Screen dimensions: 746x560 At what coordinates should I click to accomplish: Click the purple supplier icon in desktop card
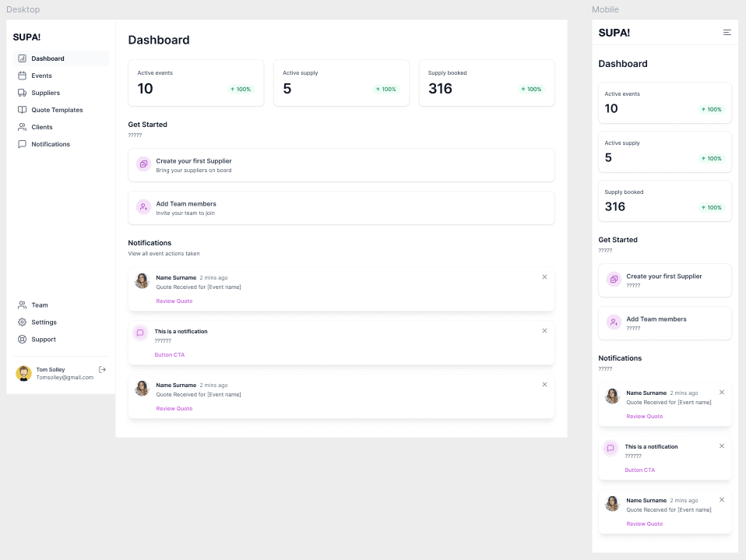coord(144,164)
